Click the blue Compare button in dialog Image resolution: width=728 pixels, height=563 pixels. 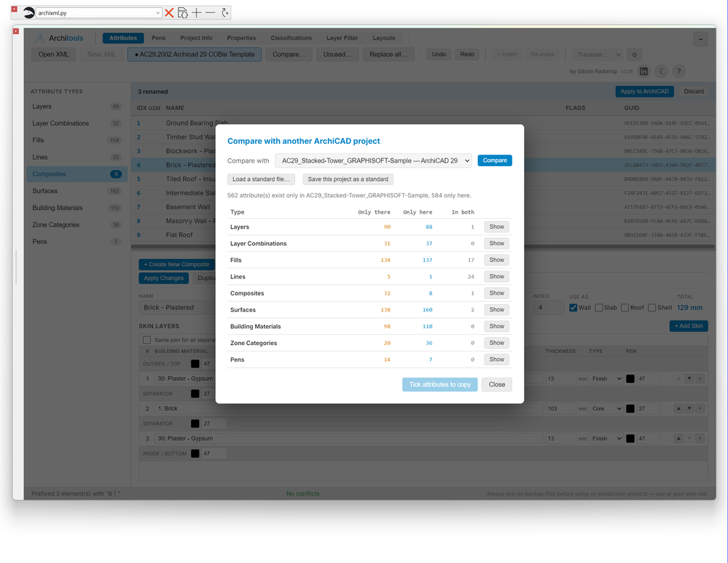[x=495, y=160]
